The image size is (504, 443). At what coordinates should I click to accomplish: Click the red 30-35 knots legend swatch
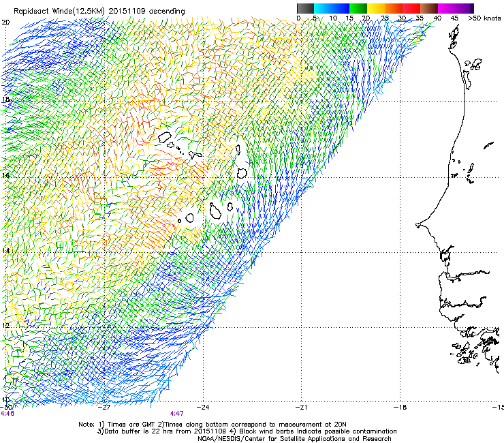[411, 8]
